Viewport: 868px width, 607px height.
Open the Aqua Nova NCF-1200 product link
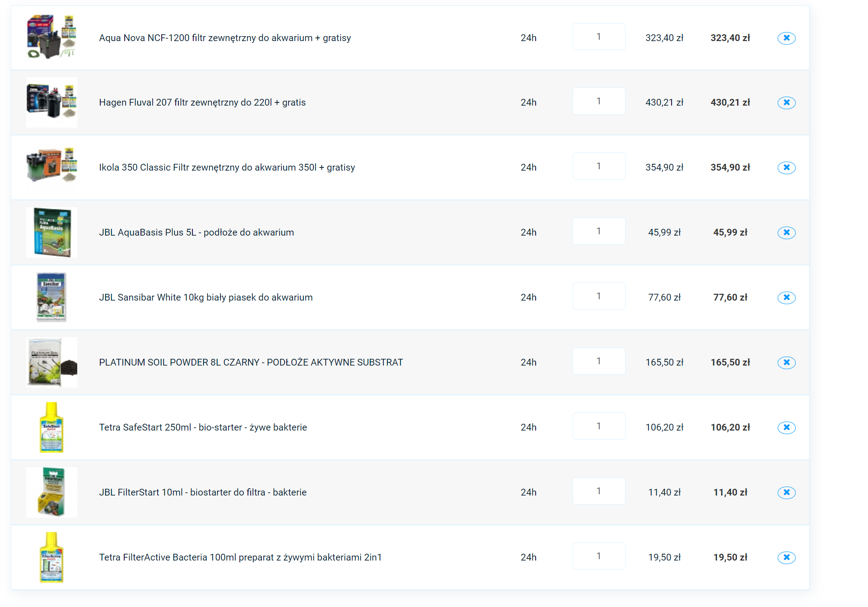[225, 38]
